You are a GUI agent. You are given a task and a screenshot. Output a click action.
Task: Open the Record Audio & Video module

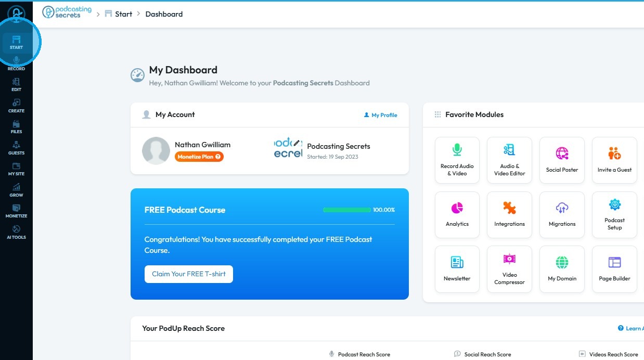[x=457, y=160]
